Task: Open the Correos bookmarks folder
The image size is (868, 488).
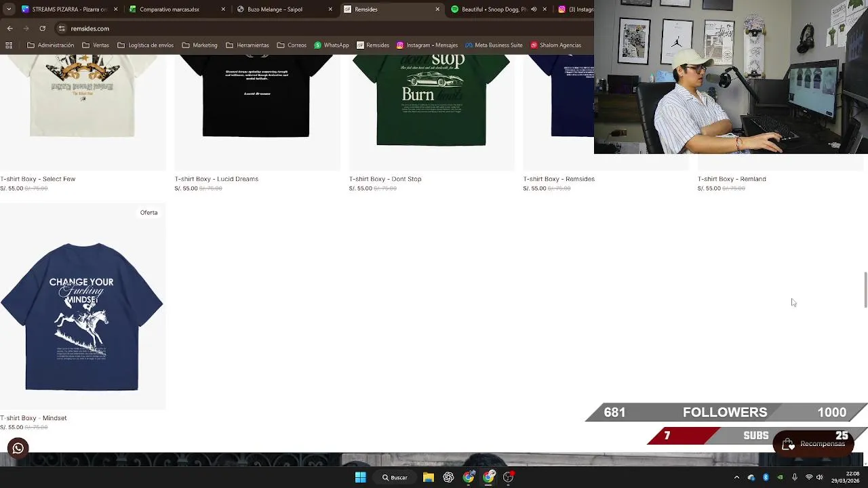Action: pos(292,45)
